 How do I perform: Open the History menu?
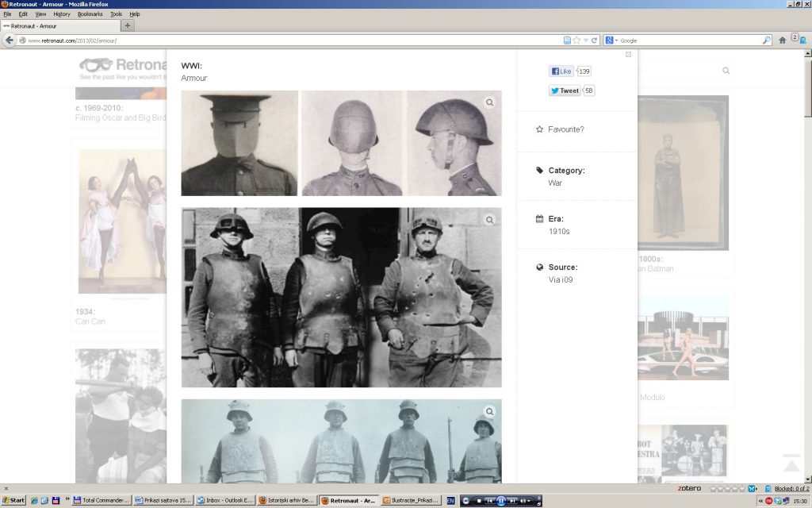point(62,14)
